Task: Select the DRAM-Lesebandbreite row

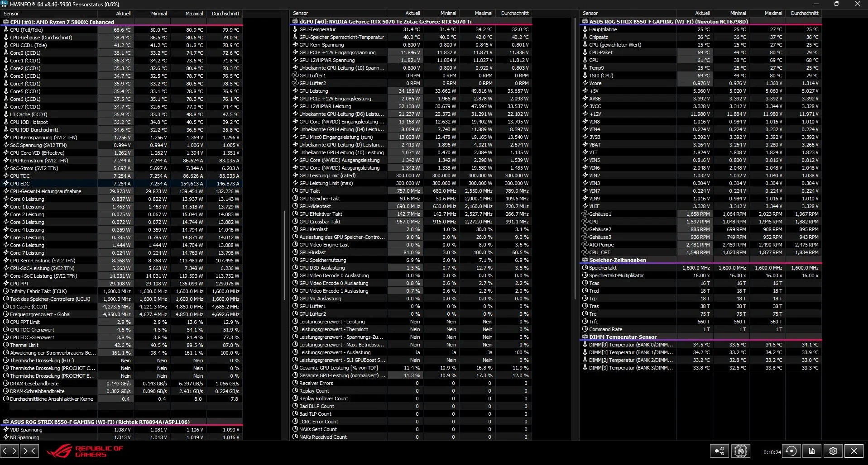Action: pyautogui.click(x=122, y=384)
